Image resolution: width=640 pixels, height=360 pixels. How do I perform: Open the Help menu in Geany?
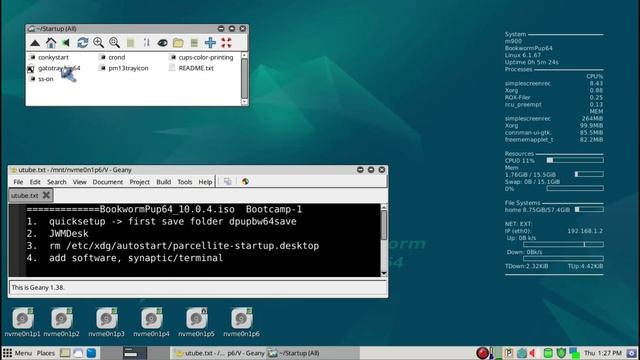(x=205, y=182)
